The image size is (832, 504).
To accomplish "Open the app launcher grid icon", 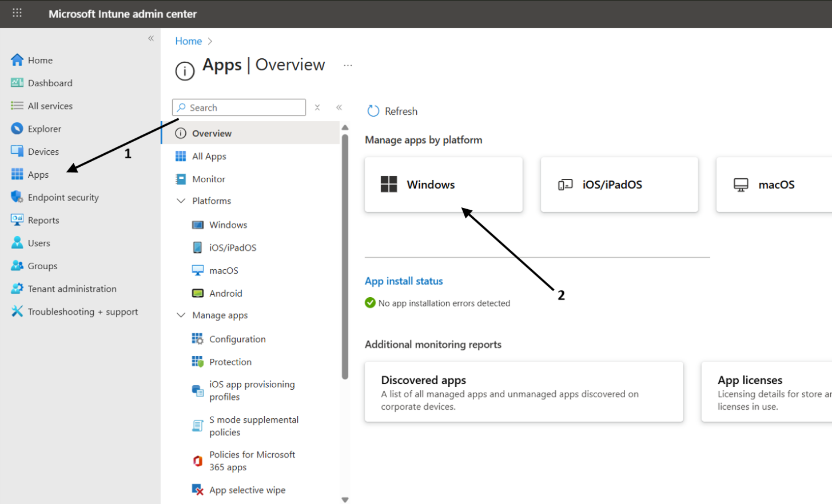I will click(17, 13).
